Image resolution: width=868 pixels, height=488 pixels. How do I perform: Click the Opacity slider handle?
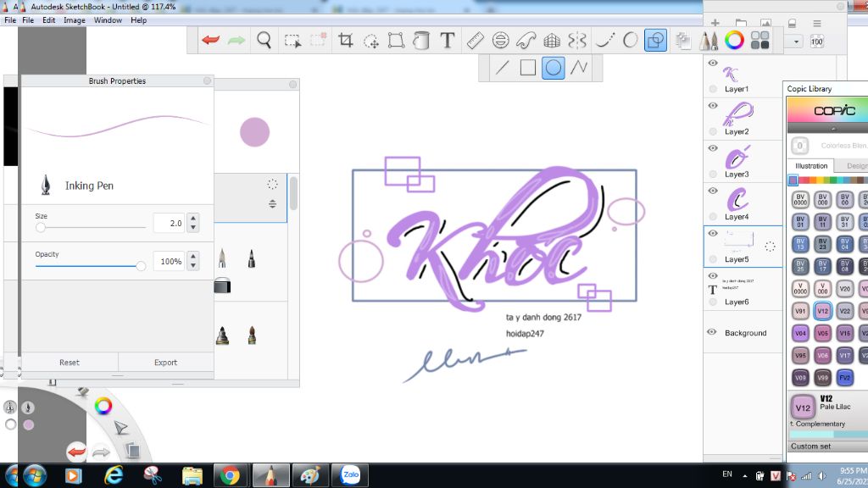[x=142, y=266]
